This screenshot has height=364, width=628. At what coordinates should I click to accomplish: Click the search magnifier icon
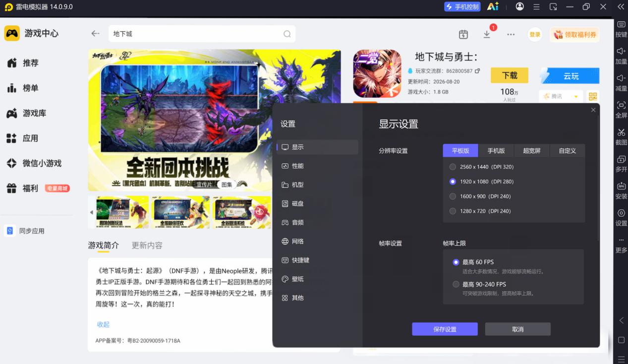tap(287, 34)
